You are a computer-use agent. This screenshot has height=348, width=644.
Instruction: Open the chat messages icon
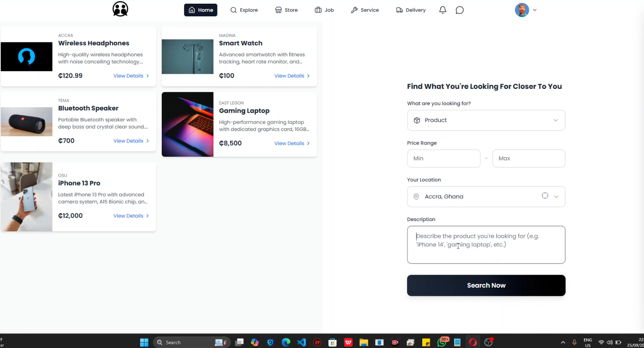click(460, 10)
